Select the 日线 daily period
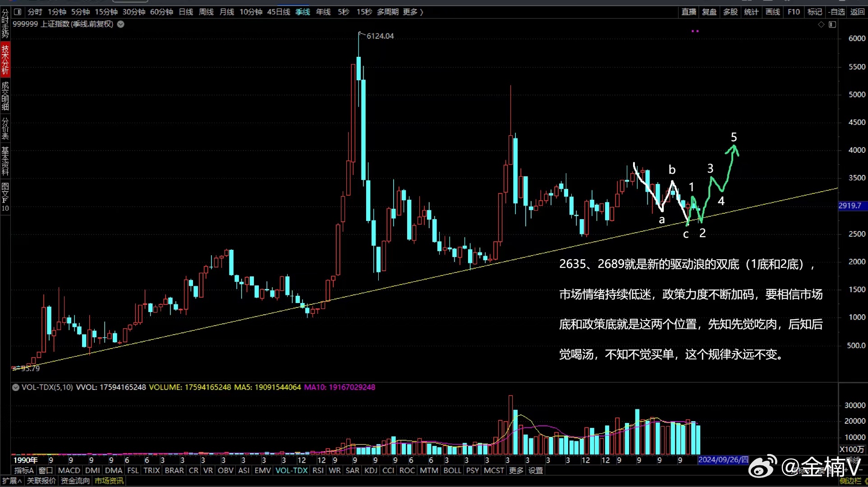The height and width of the screenshot is (487, 868). point(186,12)
